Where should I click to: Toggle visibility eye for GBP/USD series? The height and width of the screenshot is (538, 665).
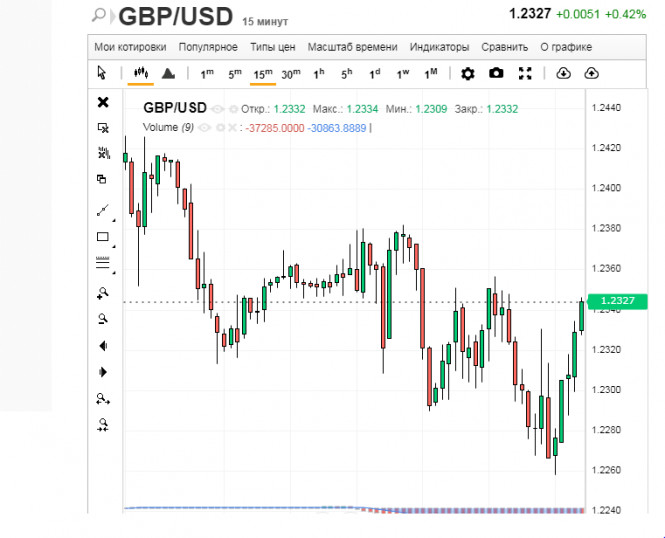(217, 109)
